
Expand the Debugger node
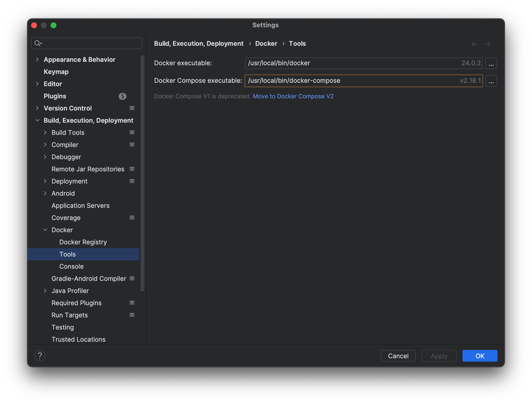(45, 157)
